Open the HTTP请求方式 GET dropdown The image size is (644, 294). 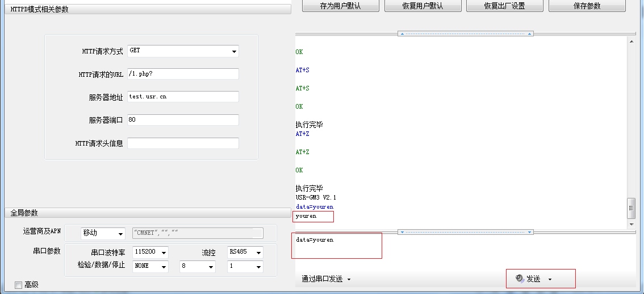[x=233, y=52]
